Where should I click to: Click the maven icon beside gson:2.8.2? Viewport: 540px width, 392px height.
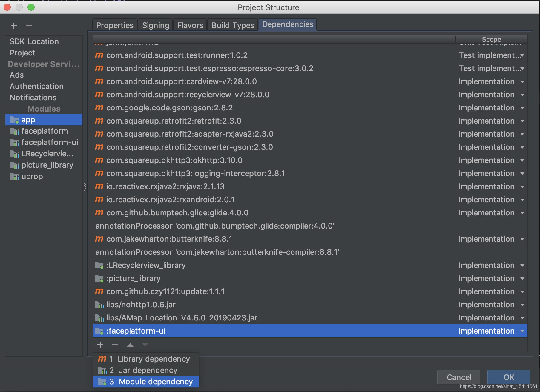[99, 108]
